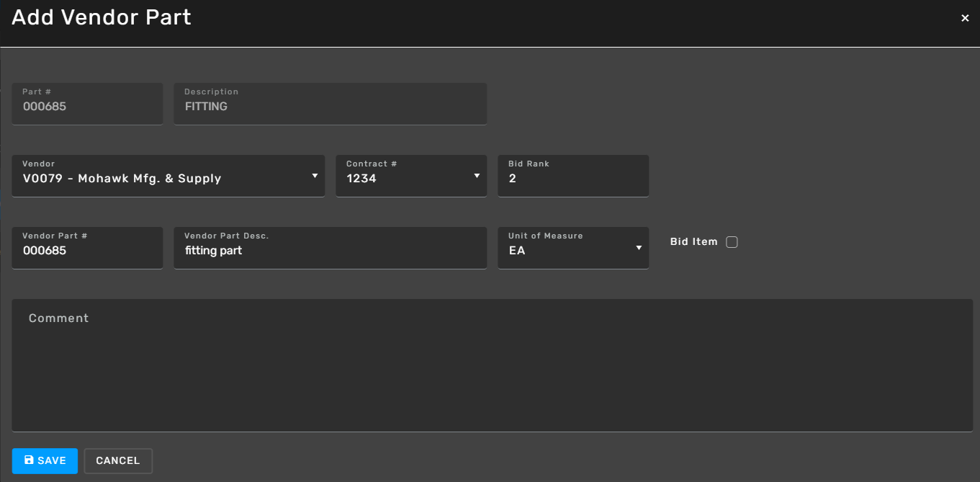Edit the Vendor Part Desc. field
The width and height of the screenshot is (980, 482).
click(330, 251)
